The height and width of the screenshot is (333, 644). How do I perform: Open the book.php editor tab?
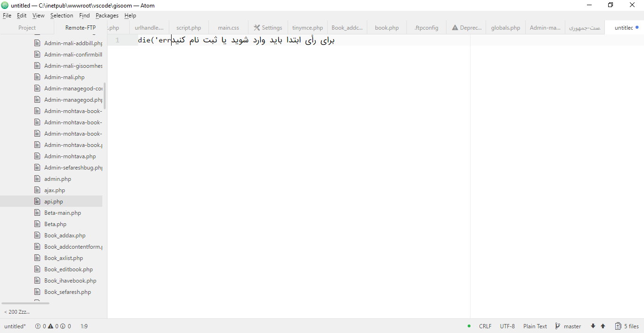point(387,28)
